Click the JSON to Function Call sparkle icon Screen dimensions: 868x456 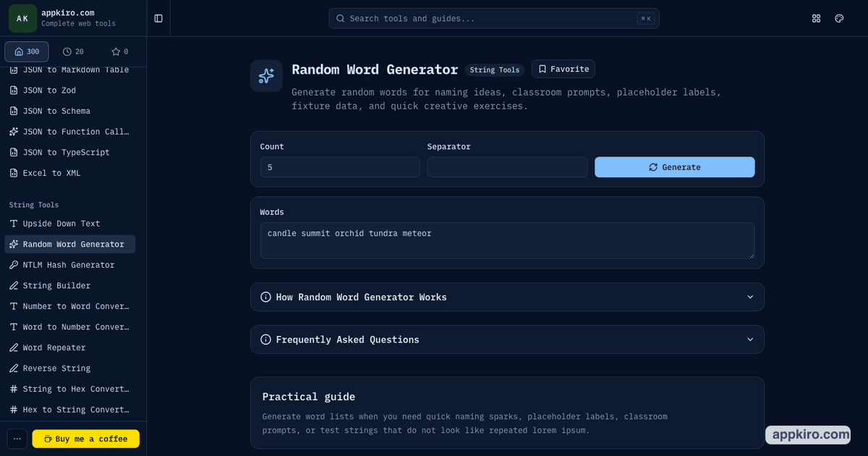click(x=14, y=132)
